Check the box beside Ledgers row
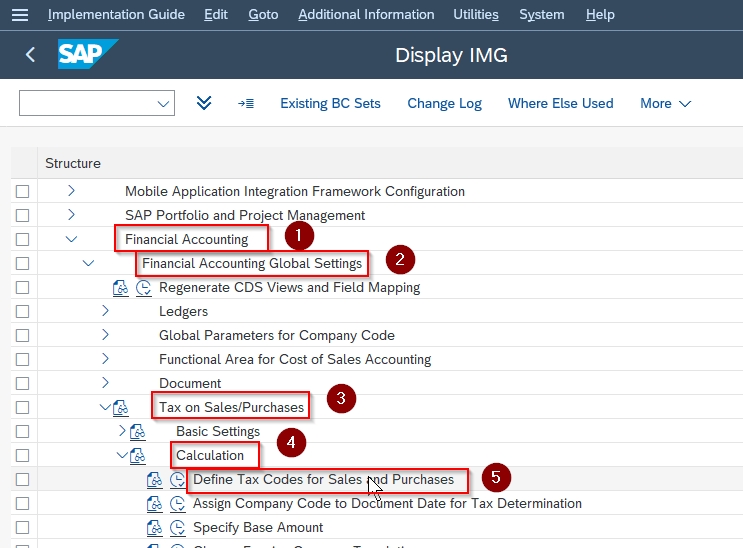 tap(22, 311)
